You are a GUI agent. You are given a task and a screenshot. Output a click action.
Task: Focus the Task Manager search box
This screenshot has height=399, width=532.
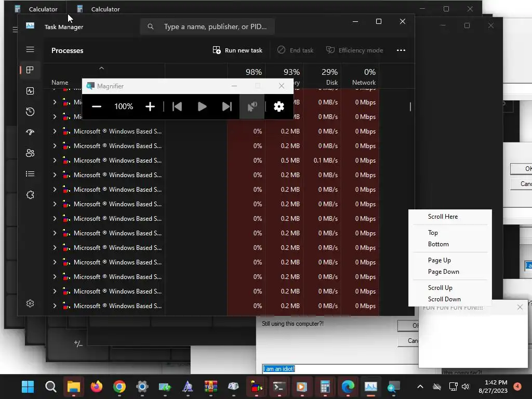207,26
